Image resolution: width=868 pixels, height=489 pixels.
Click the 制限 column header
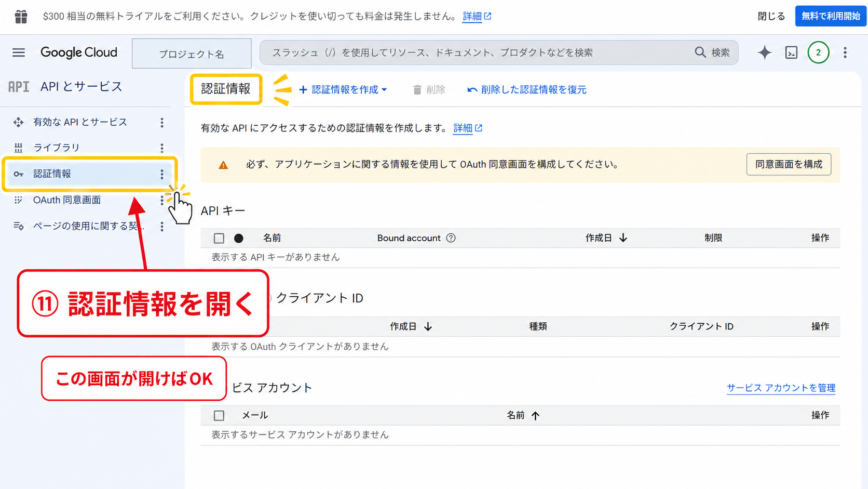click(x=713, y=238)
